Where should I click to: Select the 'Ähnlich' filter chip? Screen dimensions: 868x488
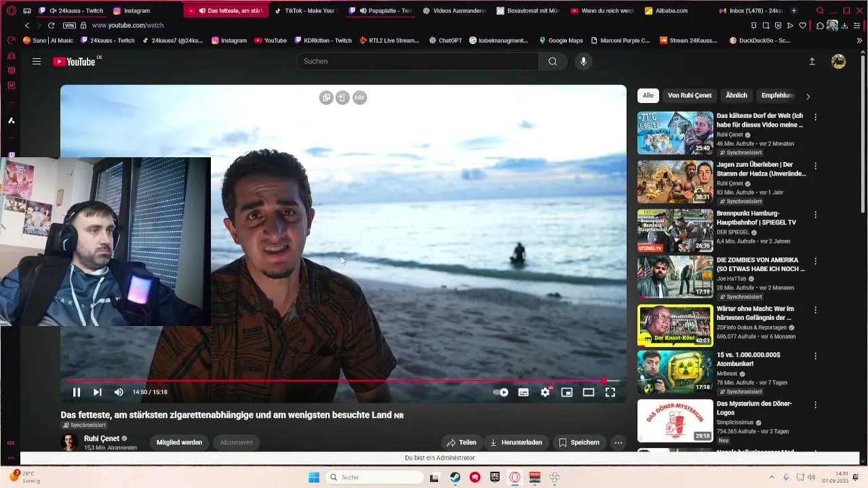pyautogui.click(x=736, y=96)
